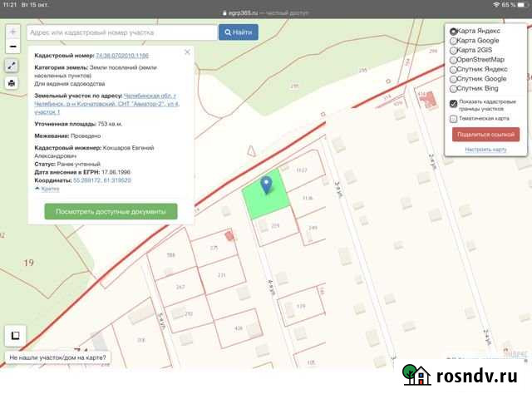Screen dimensions: 532x399
Task: Click the parcel labeled 1127 on map
Action: [302, 170]
